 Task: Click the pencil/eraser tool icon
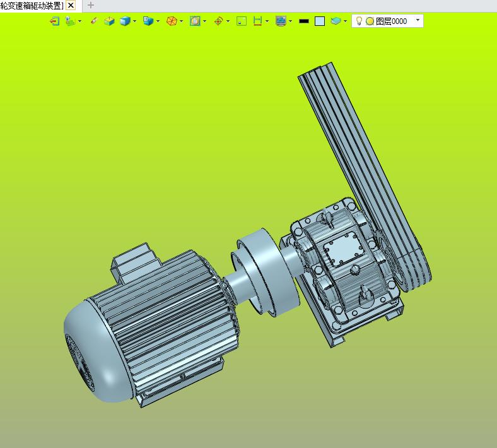coord(94,21)
